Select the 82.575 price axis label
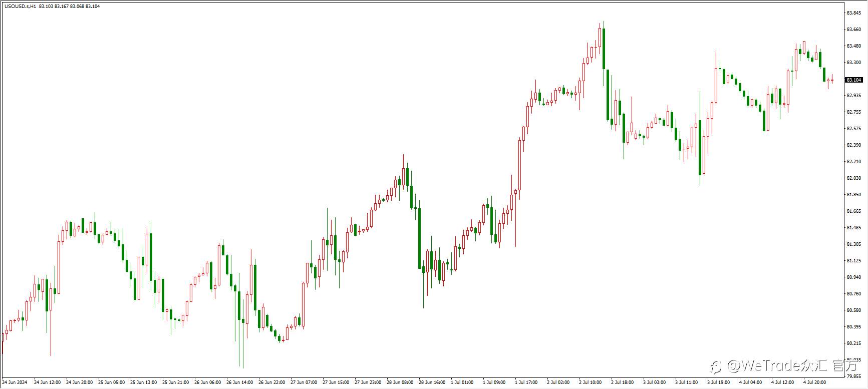 (853, 129)
